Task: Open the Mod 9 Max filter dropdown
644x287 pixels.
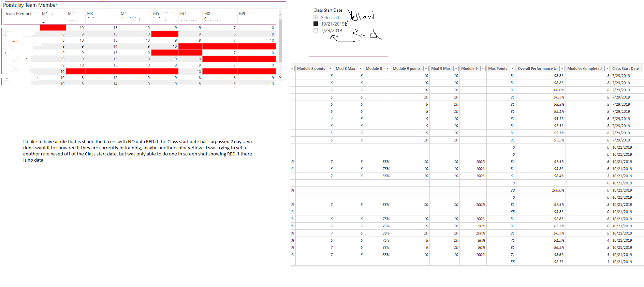Action: point(456,69)
